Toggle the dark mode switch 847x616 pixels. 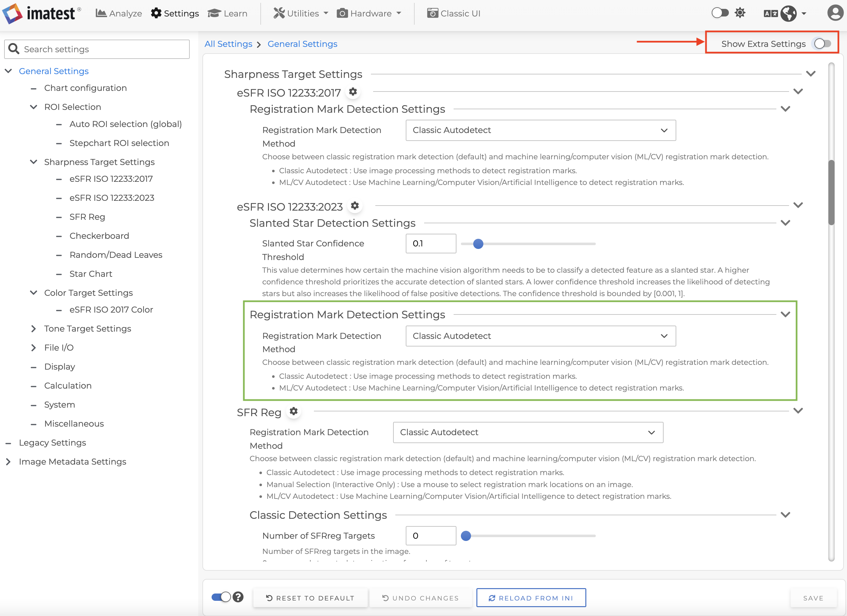(720, 13)
